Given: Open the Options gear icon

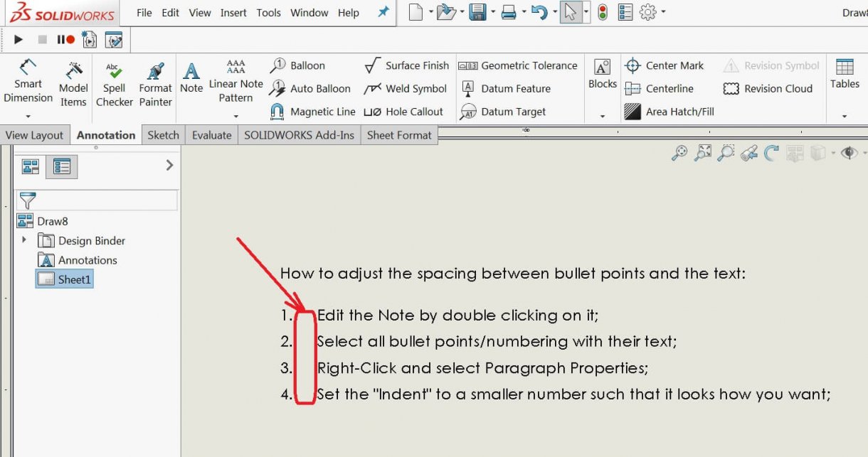Looking at the screenshot, I should (647, 12).
